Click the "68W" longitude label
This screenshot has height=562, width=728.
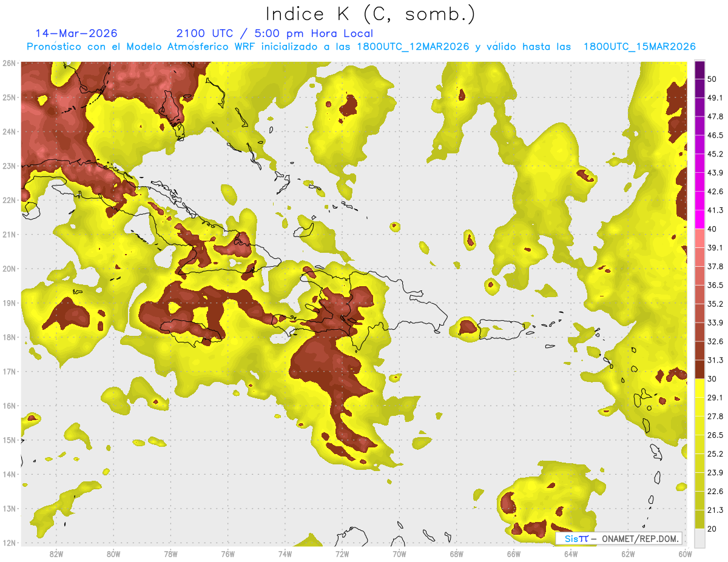tap(456, 554)
